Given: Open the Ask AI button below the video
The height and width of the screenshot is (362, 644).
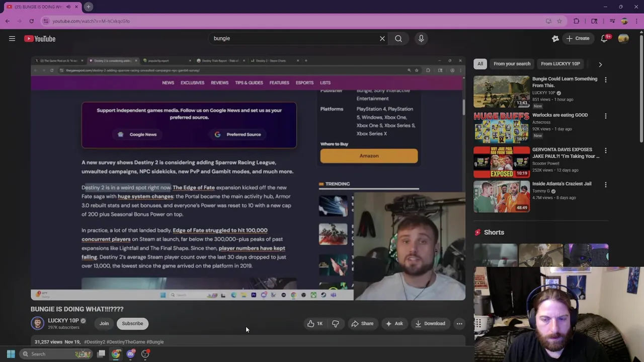Looking at the screenshot, I should [x=394, y=324].
